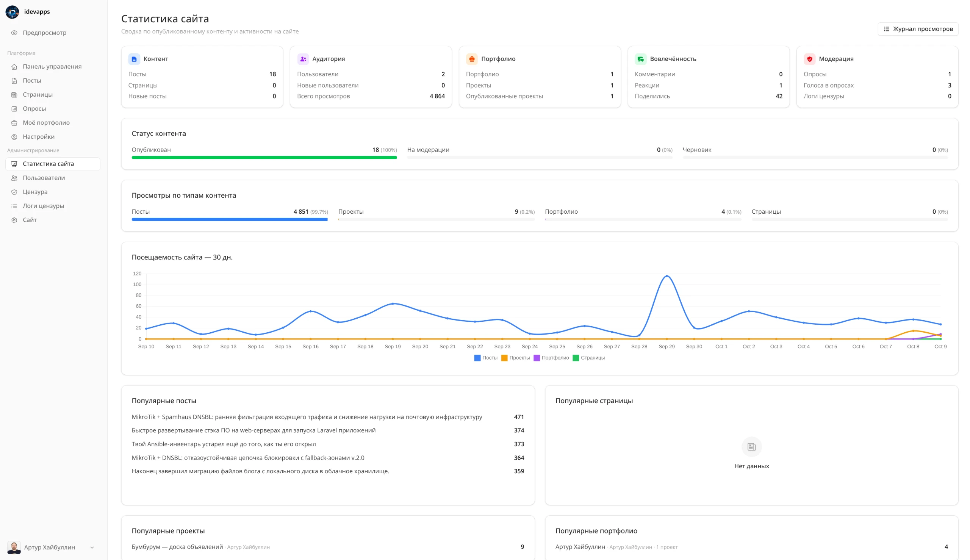The height and width of the screenshot is (560, 970).
Task: Click the Вовлечённость green chat icon
Action: pos(640,59)
